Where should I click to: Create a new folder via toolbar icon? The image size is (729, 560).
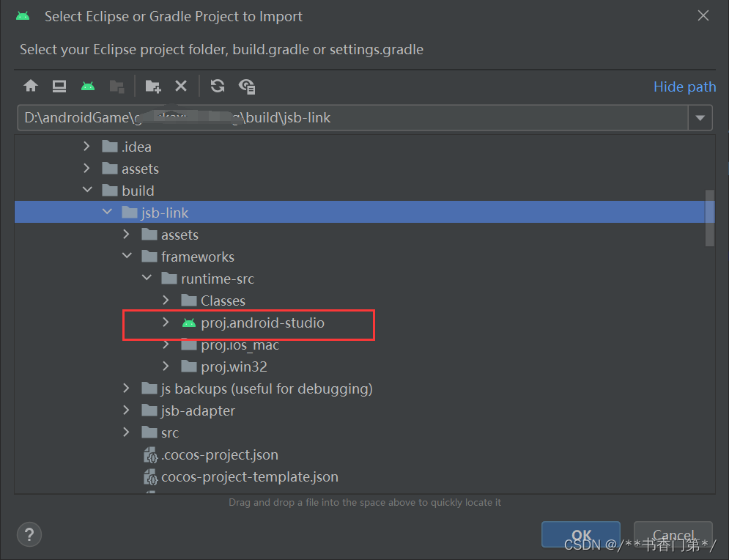153,86
